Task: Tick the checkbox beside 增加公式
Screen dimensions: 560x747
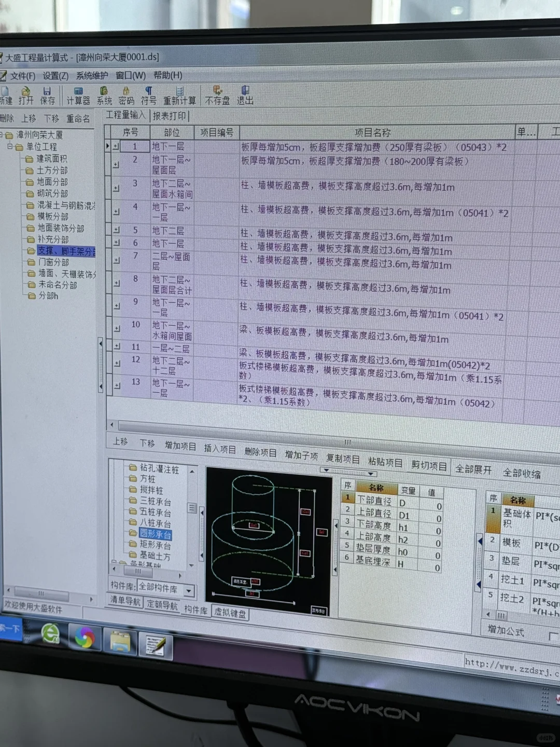Action: (x=553, y=636)
